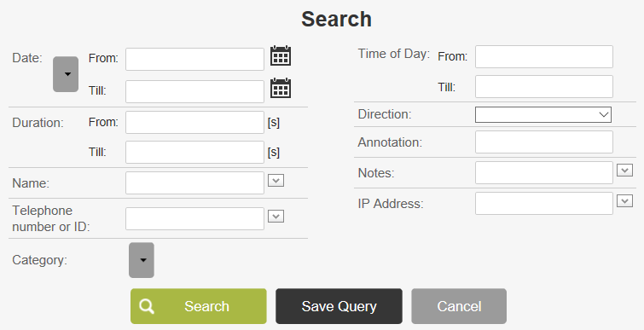Expand Telephone number or ID options arrow
The image size is (644, 330).
(276, 217)
